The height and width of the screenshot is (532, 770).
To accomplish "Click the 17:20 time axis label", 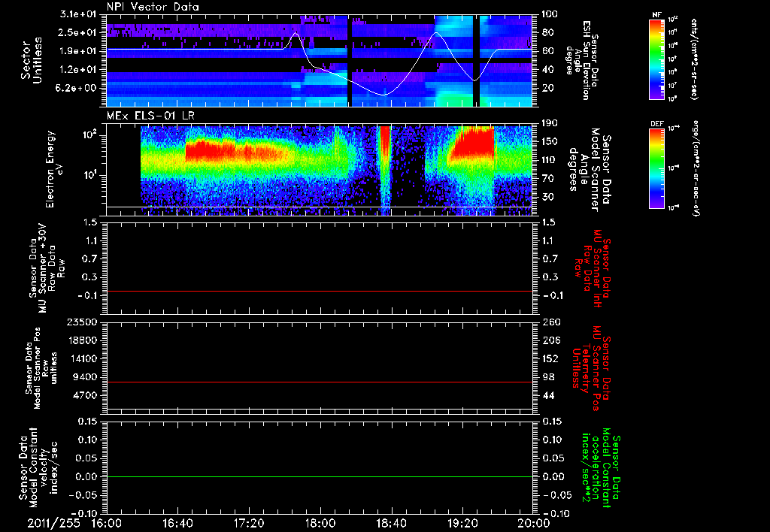I will pyautogui.click(x=249, y=523).
